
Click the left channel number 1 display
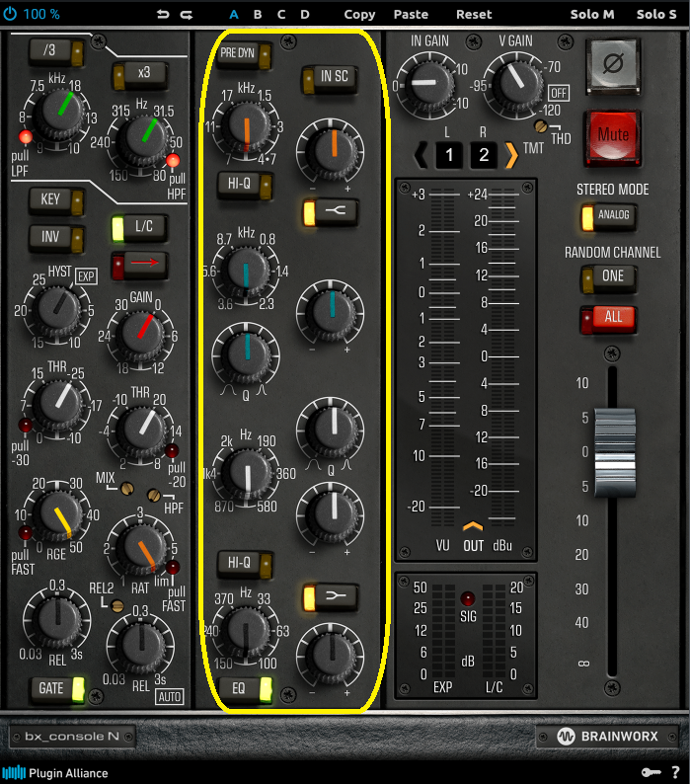(x=448, y=155)
